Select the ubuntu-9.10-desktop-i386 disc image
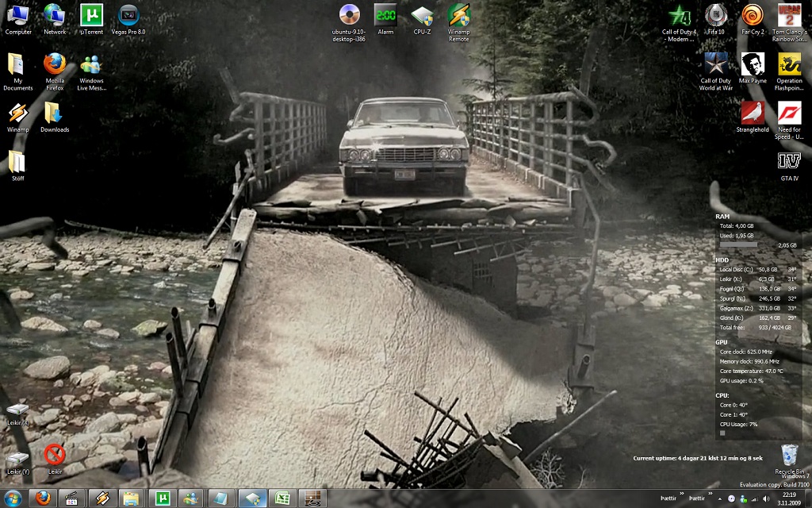This screenshot has height=508, width=812. coord(349,23)
